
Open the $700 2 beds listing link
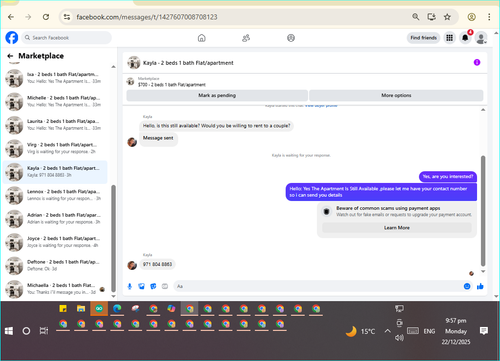coord(172,85)
